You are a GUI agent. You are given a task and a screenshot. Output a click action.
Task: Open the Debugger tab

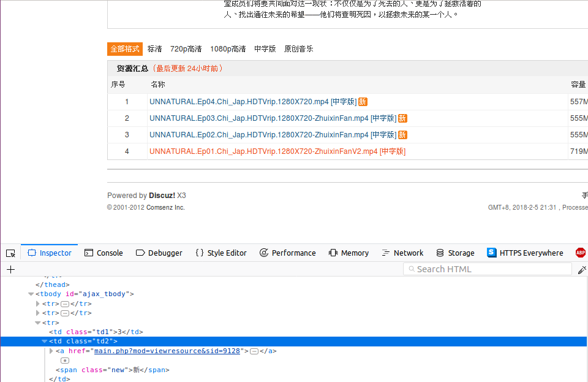(x=159, y=253)
